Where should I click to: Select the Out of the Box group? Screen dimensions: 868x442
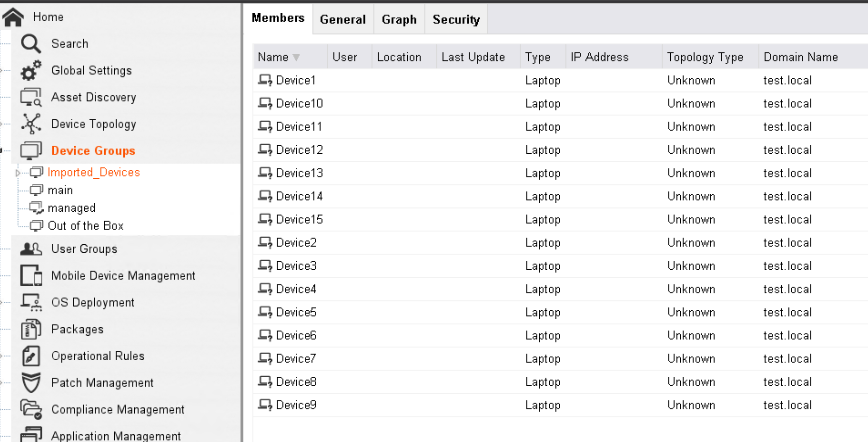click(85, 226)
